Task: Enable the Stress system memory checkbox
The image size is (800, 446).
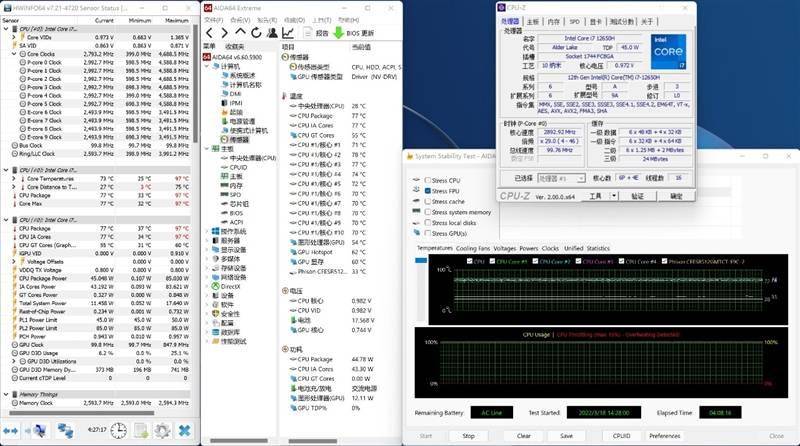Action: pyautogui.click(x=428, y=212)
